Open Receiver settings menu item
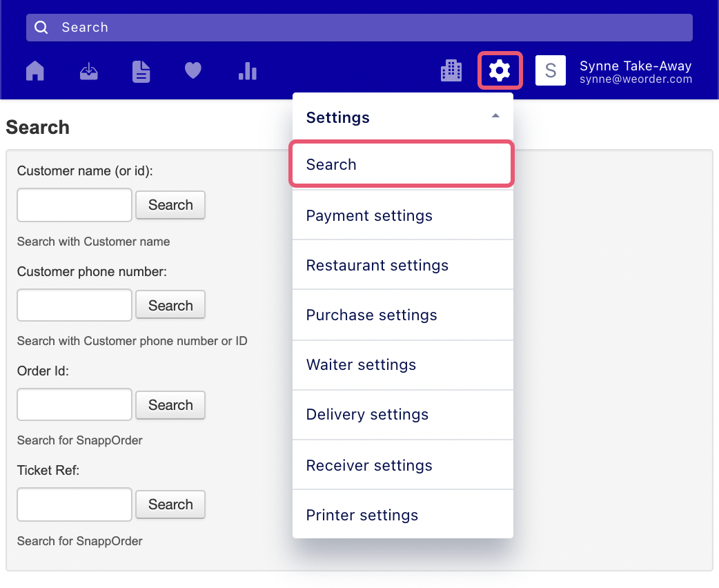The image size is (719, 588). (402, 465)
